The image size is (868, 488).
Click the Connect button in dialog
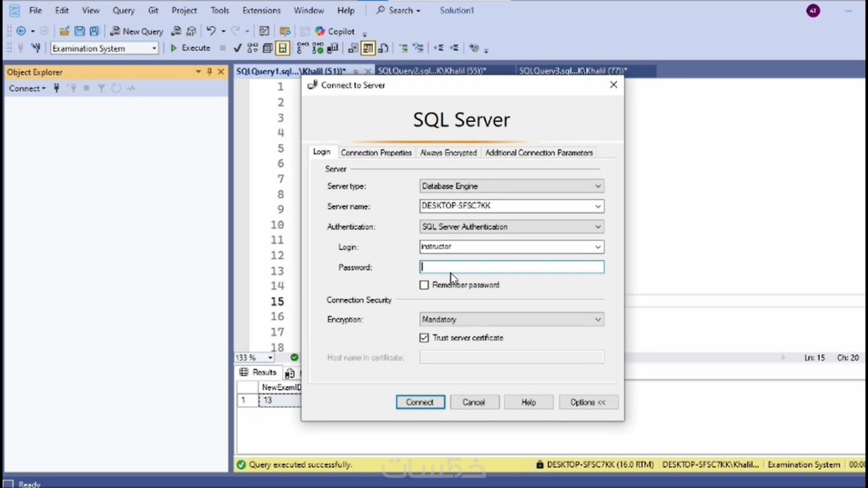(x=420, y=402)
